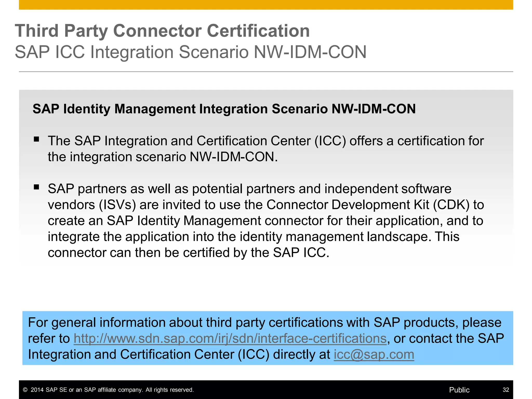Screen dimensions: 532x399
Task: Click the slide title Third Party Connector Certification
Action: click(162, 31)
